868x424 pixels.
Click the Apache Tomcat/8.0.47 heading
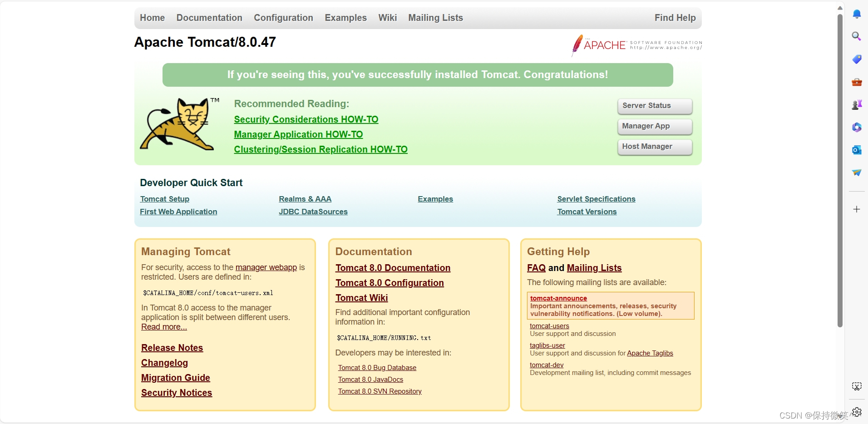coord(205,42)
